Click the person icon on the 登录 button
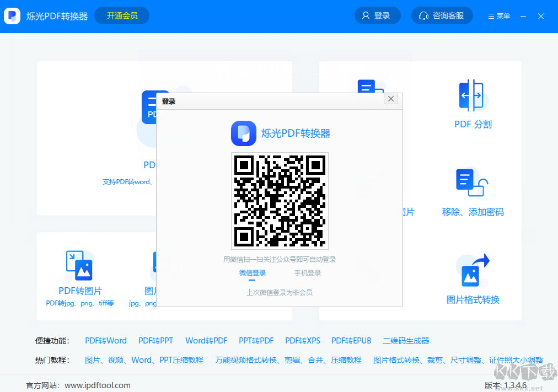The height and width of the screenshot is (392, 558). tap(365, 15)
